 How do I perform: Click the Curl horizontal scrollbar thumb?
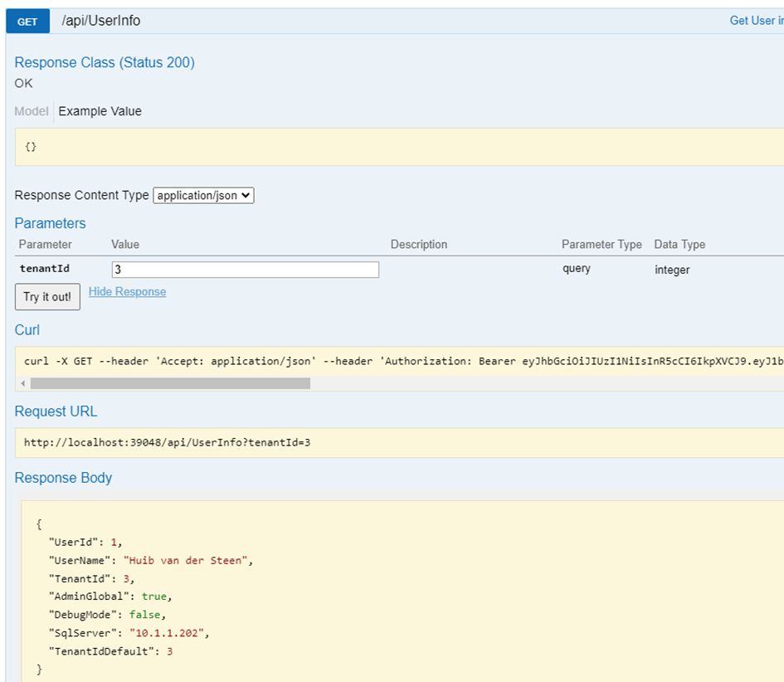tap(171, 383)
